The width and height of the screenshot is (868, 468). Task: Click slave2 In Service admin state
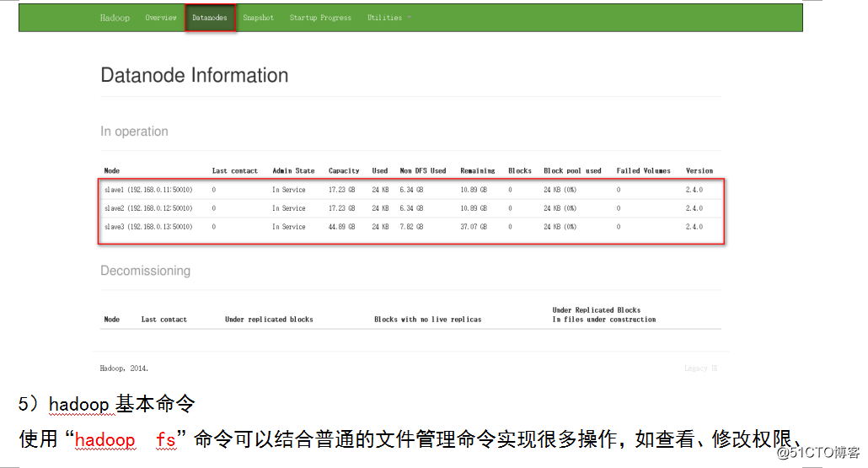click(x=288, y=208)
